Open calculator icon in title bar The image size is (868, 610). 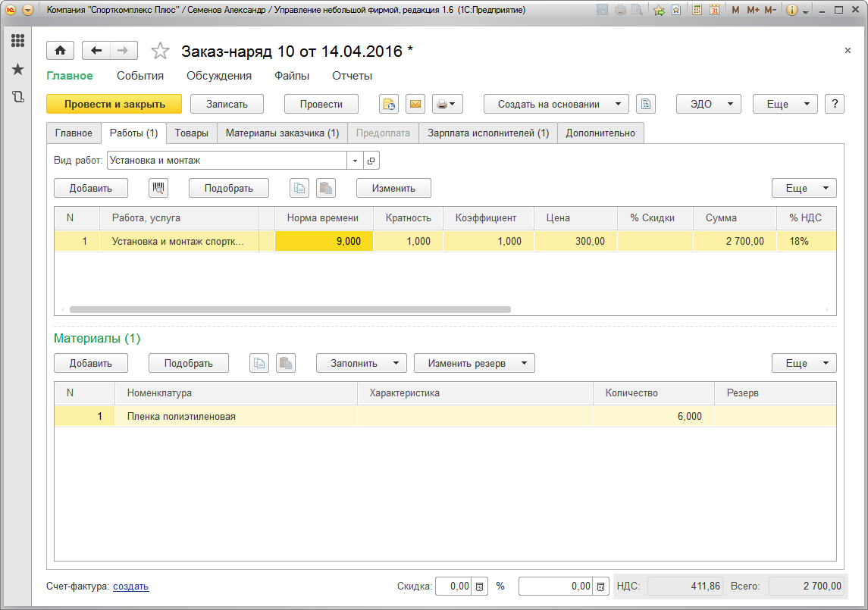697,10
